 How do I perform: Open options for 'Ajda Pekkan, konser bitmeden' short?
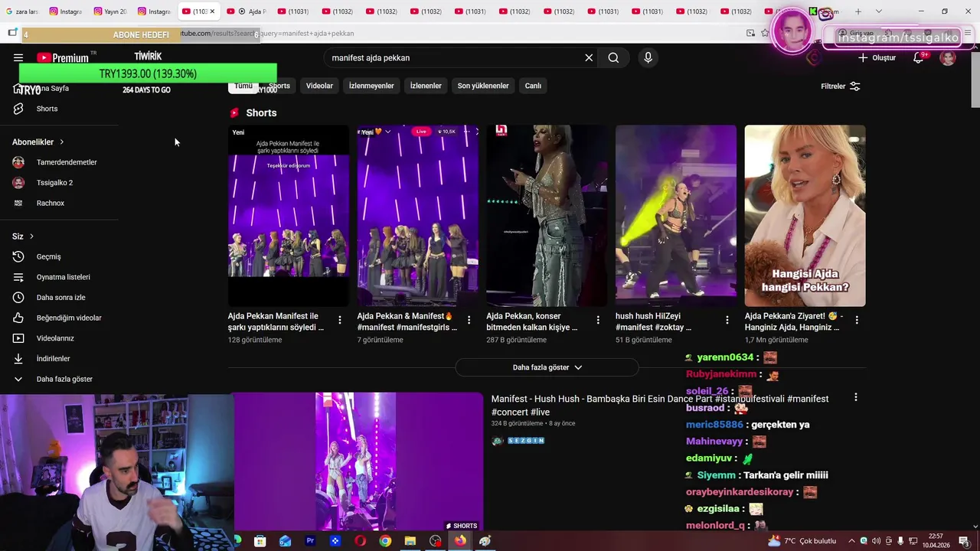tap(599, 320)
